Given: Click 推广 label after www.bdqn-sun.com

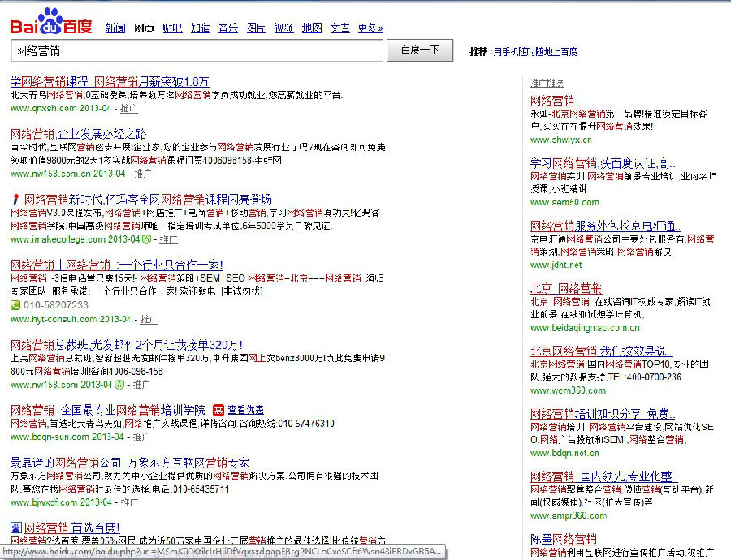Looking at the screenshot, I should [141, 437].
